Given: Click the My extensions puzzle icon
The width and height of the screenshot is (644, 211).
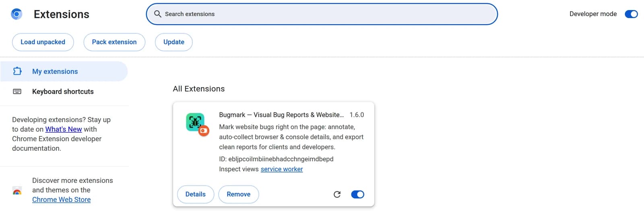Looking at the screenshot, I should point(17,71).
